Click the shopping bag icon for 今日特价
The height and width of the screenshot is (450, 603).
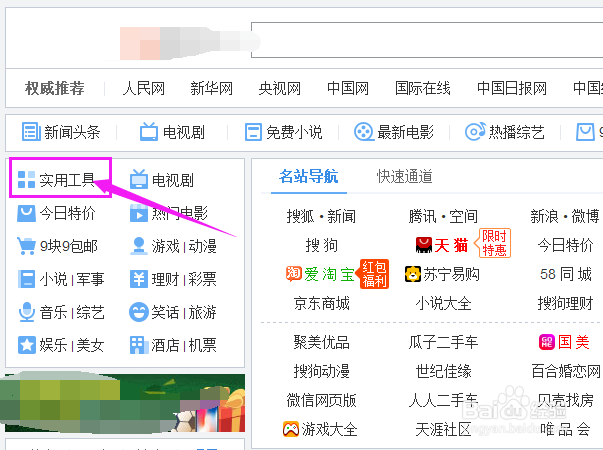pyautogui.click(x=27, y=213)
